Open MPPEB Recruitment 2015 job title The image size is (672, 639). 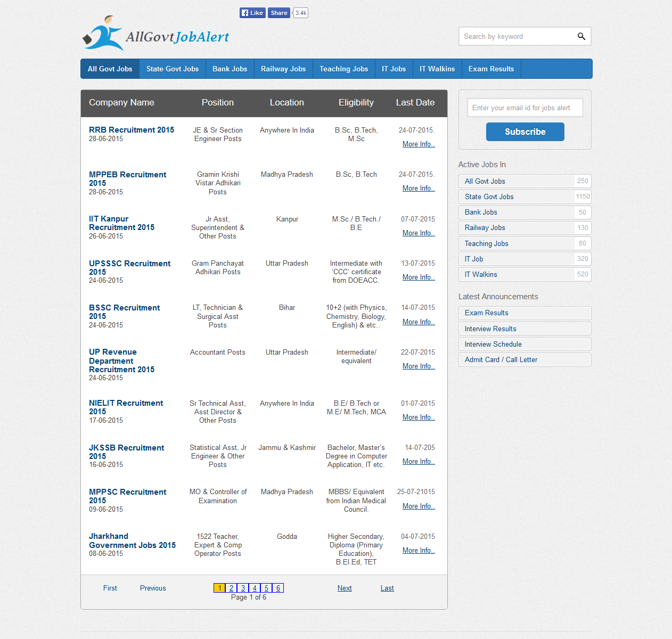[128, 179]
